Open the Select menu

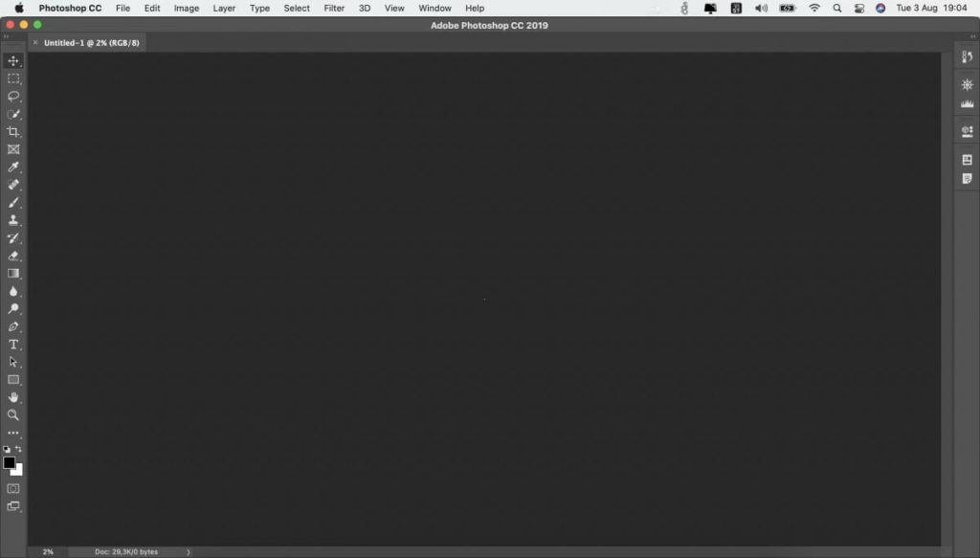297,8
